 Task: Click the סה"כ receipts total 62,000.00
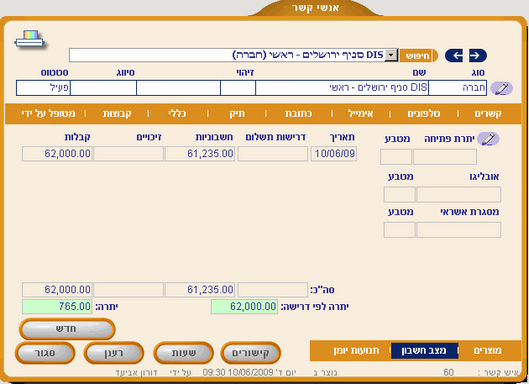point(57,290)
